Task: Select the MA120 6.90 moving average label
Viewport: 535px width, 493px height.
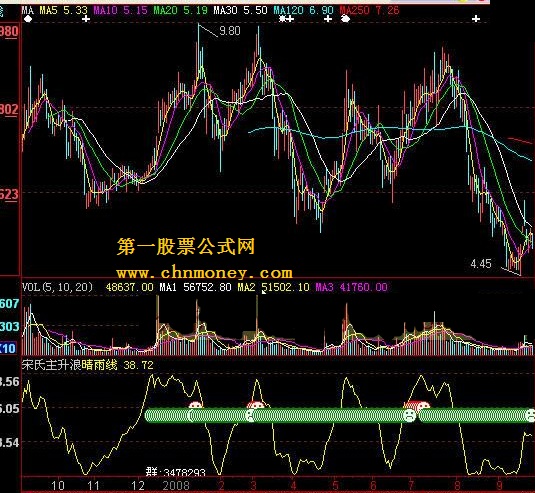Action: (x=303, y=10)
